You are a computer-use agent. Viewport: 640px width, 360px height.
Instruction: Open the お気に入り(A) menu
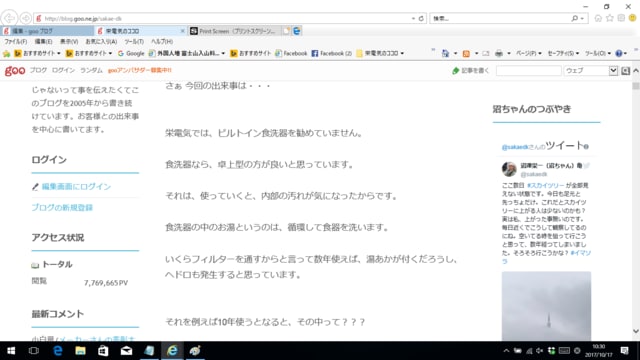[x=101, y=42]
